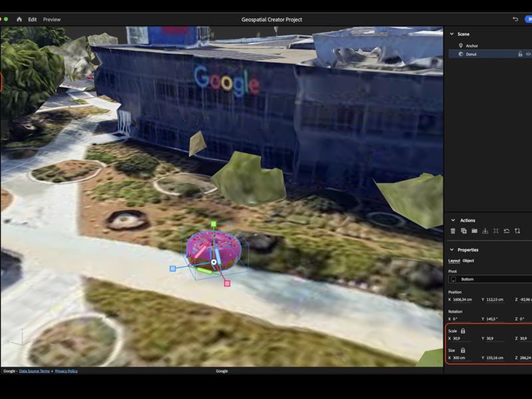Image resolution: width=532 pixels, height=399 pixels.
Task: Select the Anchor item in the Scene list
Action: point(471,45)
